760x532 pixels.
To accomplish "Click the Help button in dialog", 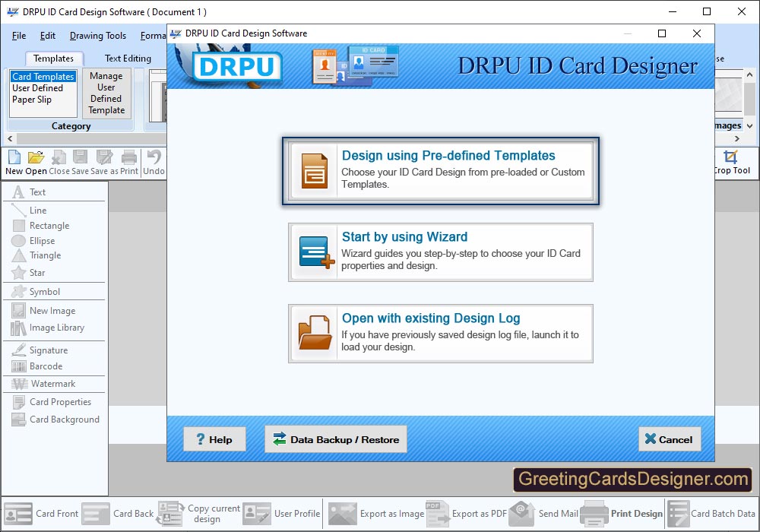I will (214, 439).
